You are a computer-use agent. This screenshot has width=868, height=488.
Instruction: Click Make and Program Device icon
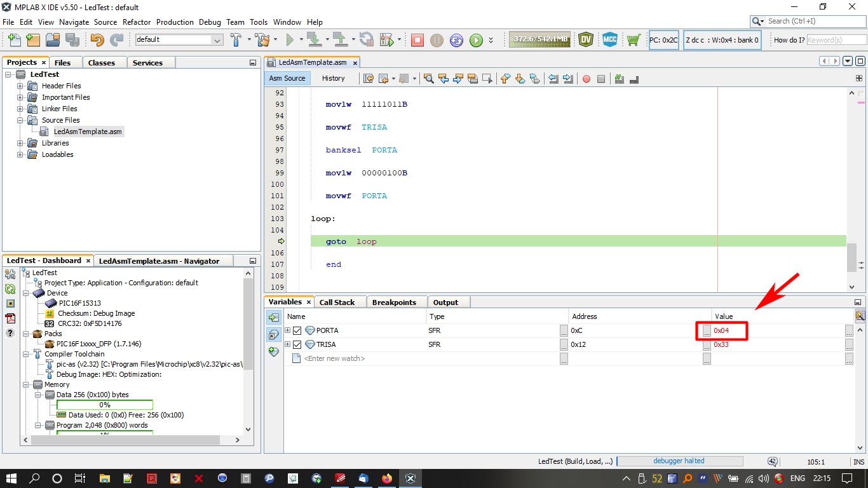click(313, 39)
